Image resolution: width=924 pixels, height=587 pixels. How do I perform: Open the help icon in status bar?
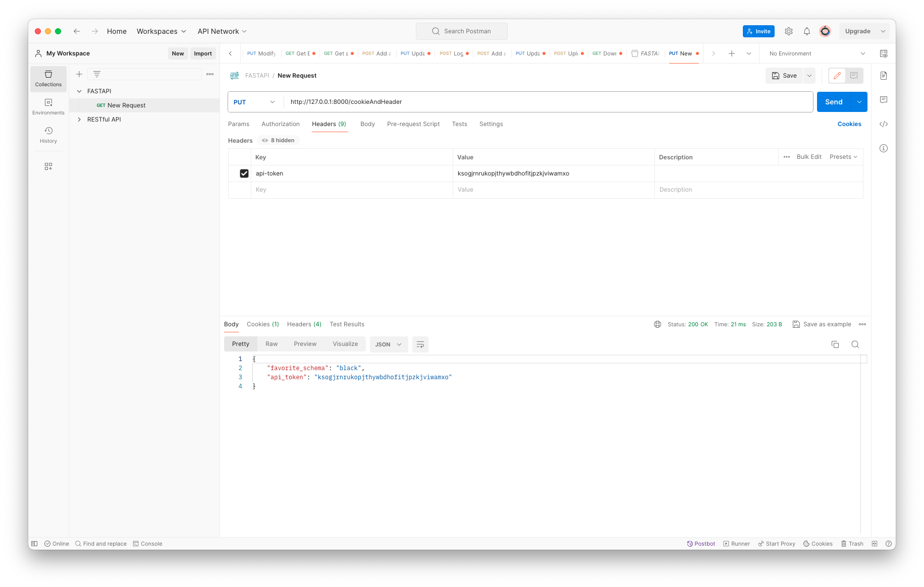[x=889, y=544]
